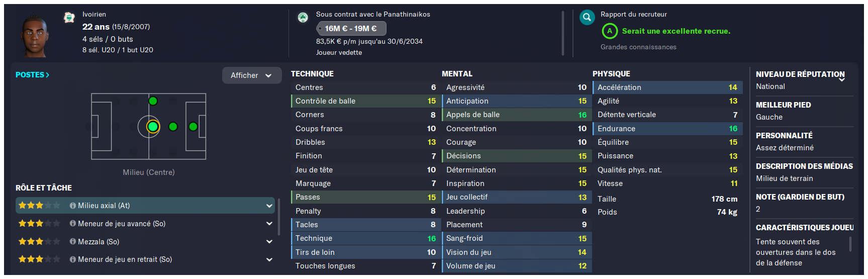Click info icon beside Meneur de jeu avancé
The height and width of the screenshot is (279, 868).
click(73, 224)
